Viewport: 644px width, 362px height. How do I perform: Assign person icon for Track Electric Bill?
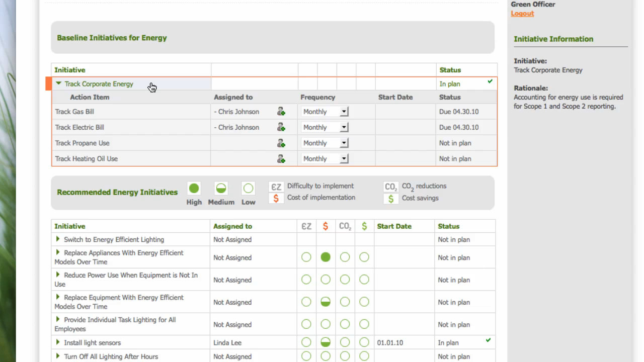point(281,127)
